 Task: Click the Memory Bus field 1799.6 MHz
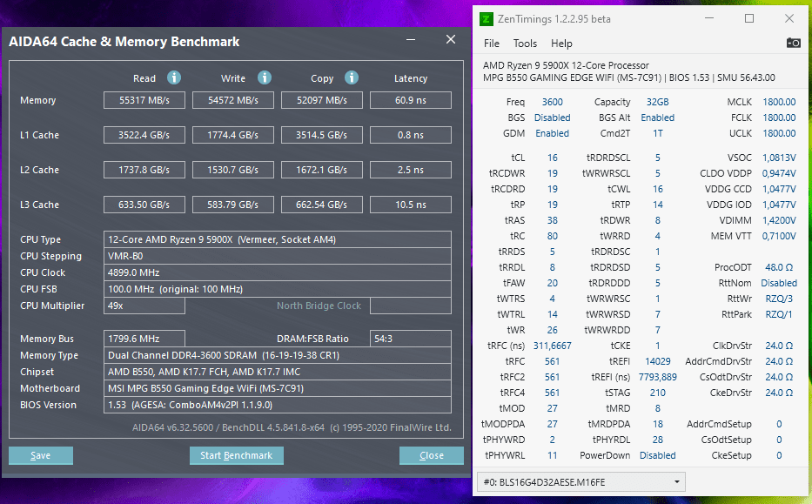point(144,339)
